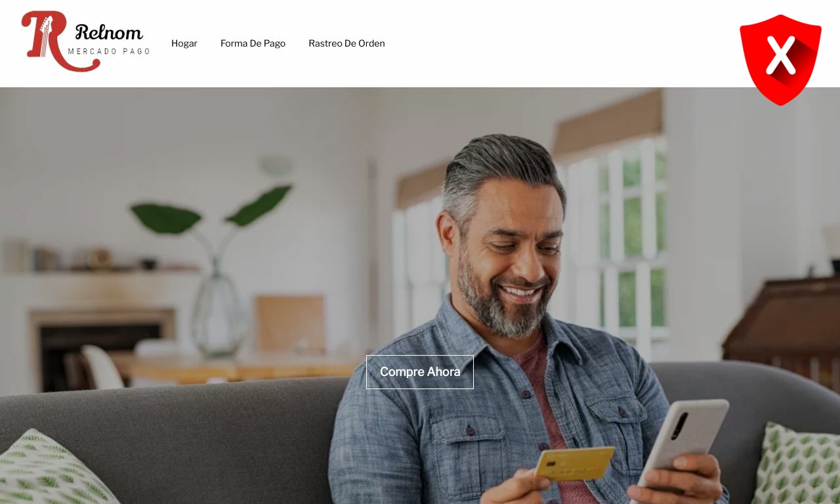840x504 pixels.
Task: Click the leafy plant in glass vase
Action: point(213,276)
